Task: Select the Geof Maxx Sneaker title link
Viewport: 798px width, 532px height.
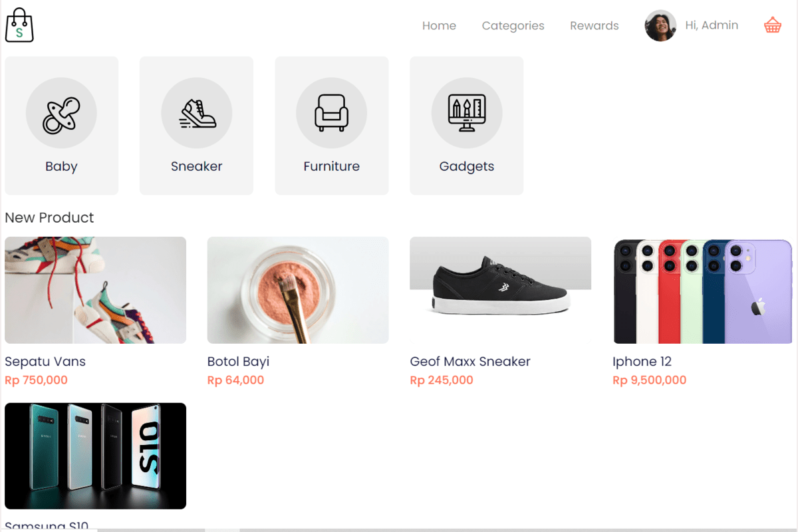Action: 470,362
